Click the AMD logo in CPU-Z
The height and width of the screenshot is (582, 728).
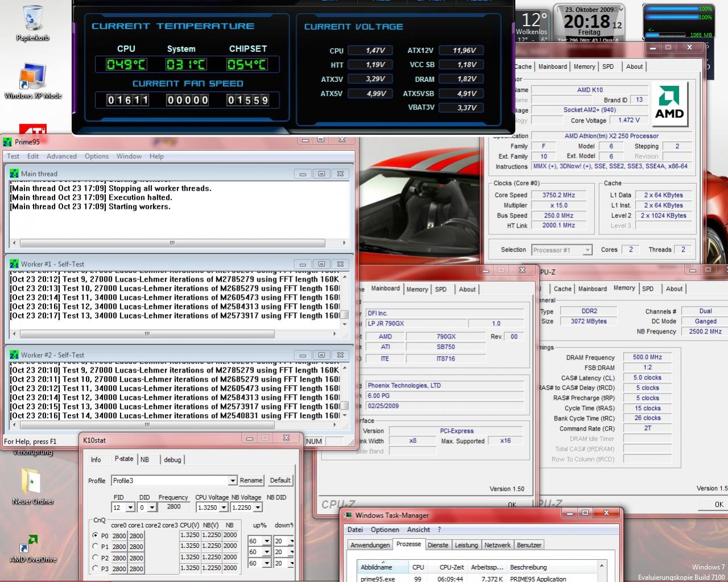pyautogui.click(x=669, y=104)
